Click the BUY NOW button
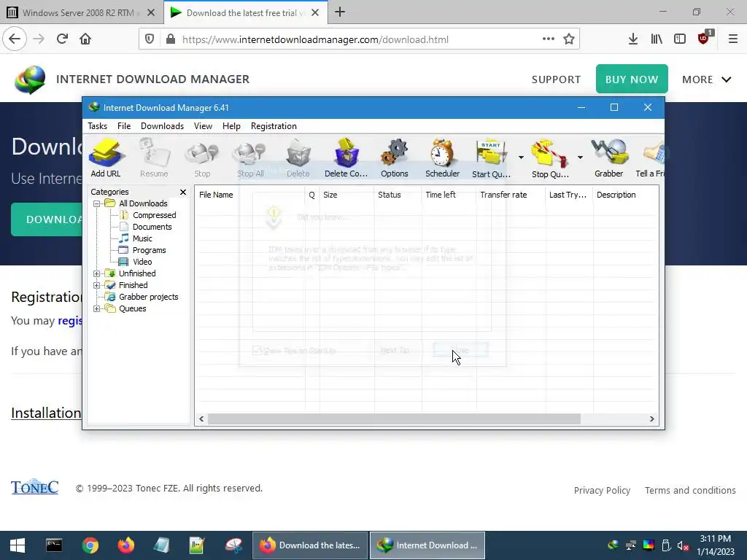This screenshot has height=560, width=747. click(632, 79)
